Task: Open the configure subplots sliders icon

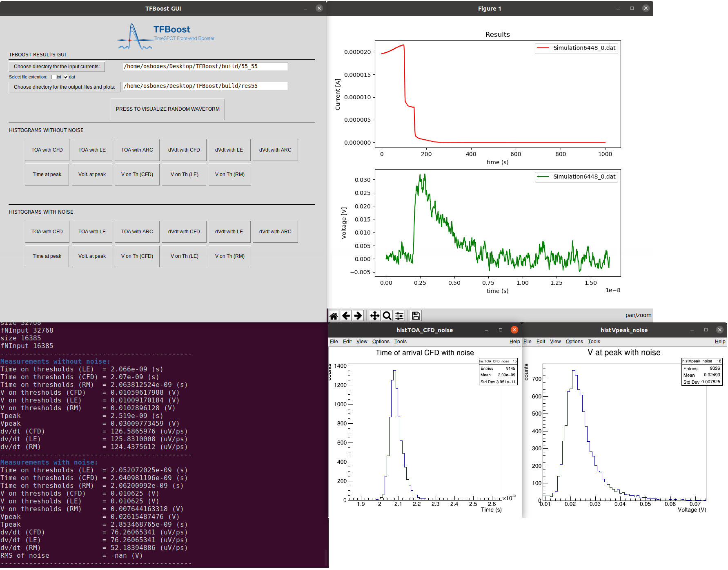Action: (399, 315)
